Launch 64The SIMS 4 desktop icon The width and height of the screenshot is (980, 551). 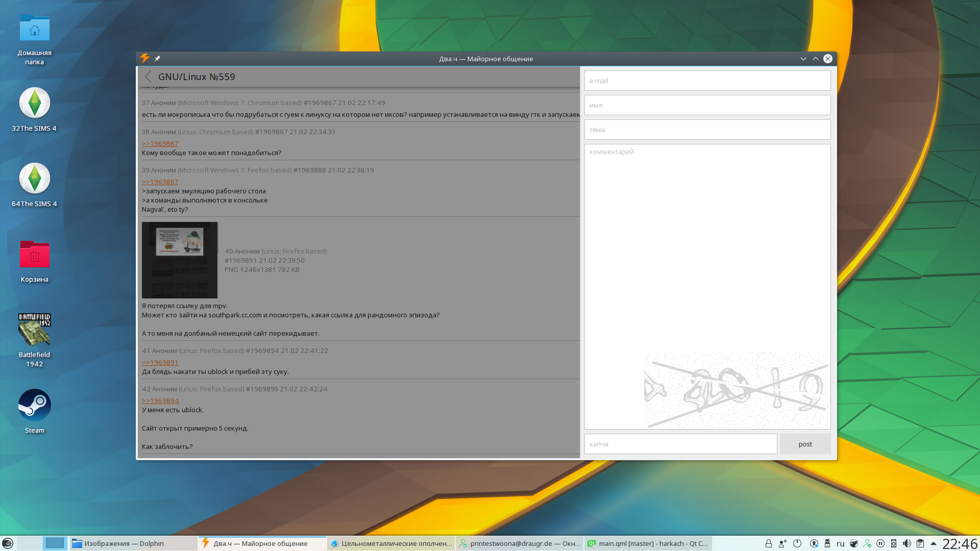34,185
